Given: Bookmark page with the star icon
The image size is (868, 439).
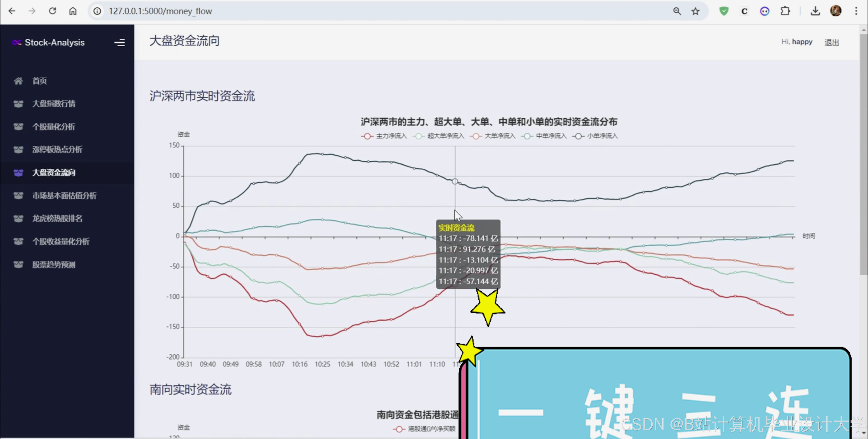Looking at the screenshot, I should point(695,11).
